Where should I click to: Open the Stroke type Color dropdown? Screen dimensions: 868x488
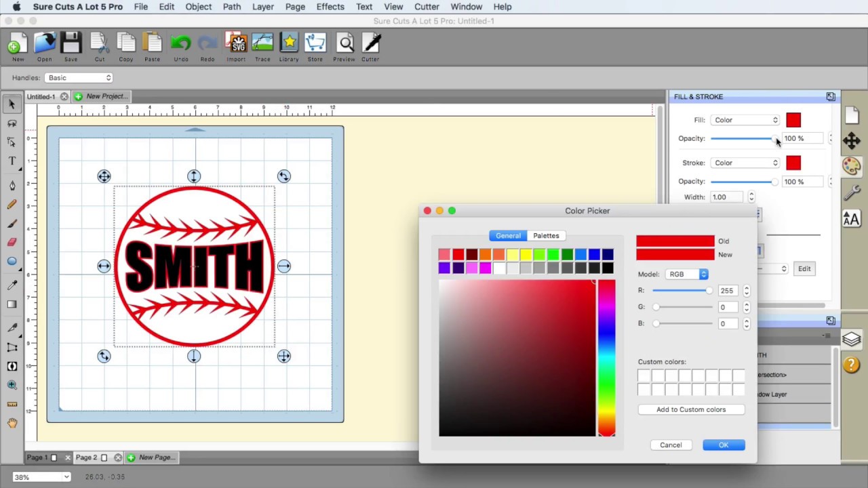[745, 163]
